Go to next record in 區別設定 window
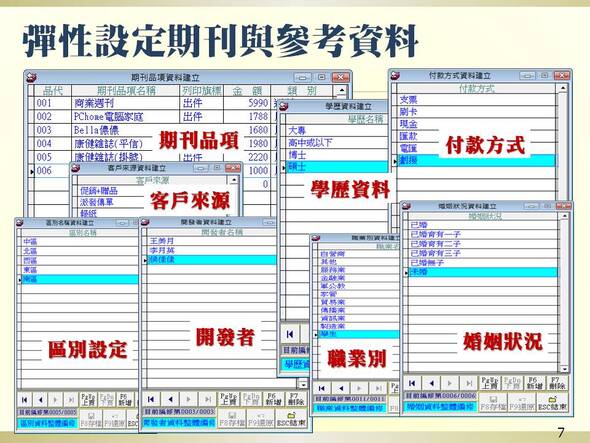Screen dimensions: 590x443 [55, 399]
